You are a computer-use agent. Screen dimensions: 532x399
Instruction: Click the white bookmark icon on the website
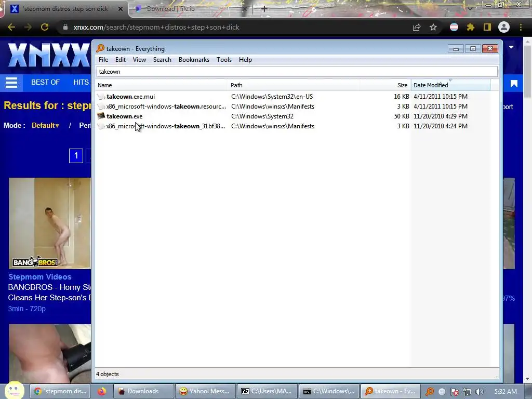(514, 84)
